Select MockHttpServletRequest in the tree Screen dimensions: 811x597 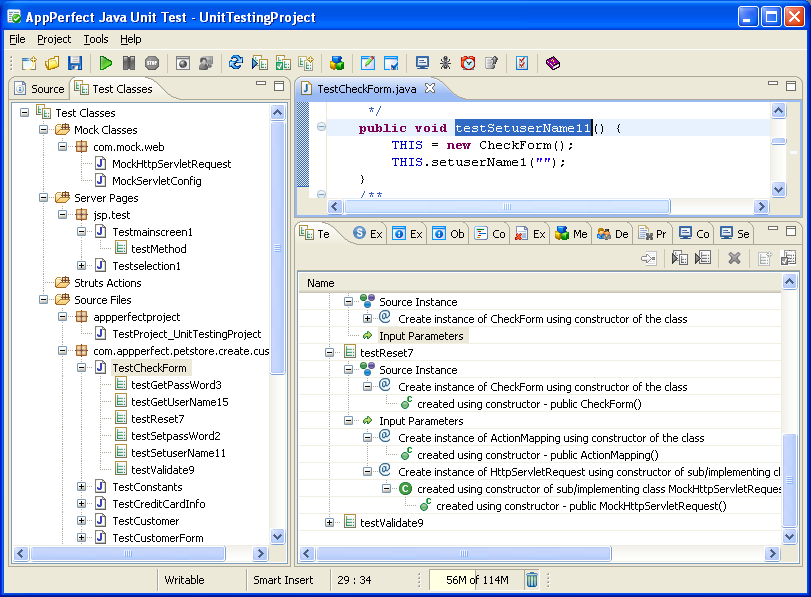[x=172, y=164]
